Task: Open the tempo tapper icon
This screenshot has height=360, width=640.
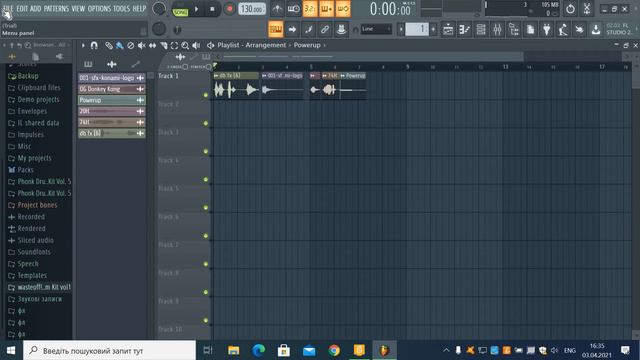Action: [563, 29]
